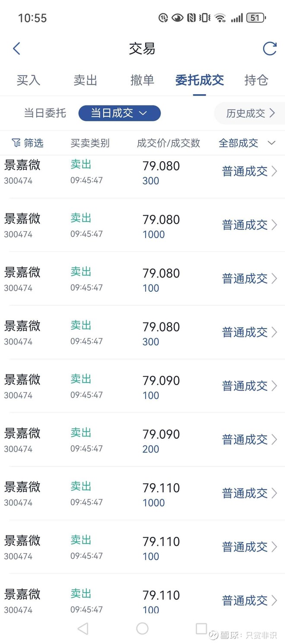Switch to the 卖出 tab
Image resolution: width=285 pixels, height=644 pixels.
[85, 80]
